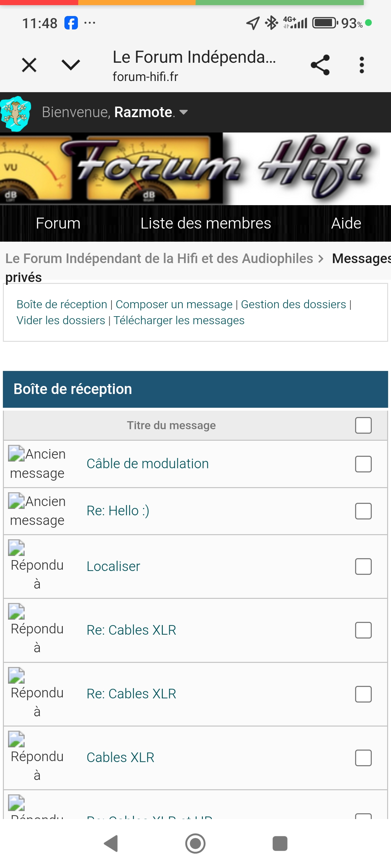Image resolution: width=391 pixels, height=868 pixels.
Task: Tap the Android back navigation button
Action: 111,843
